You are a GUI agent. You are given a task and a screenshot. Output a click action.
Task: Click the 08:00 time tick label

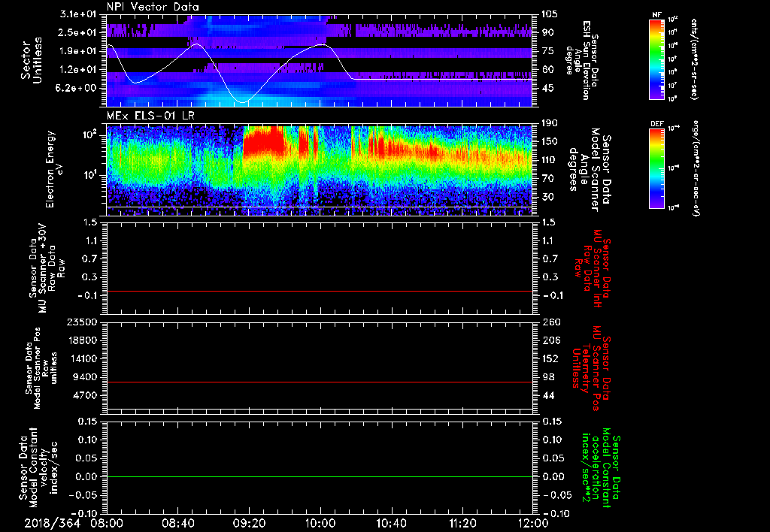click(107, 523)
